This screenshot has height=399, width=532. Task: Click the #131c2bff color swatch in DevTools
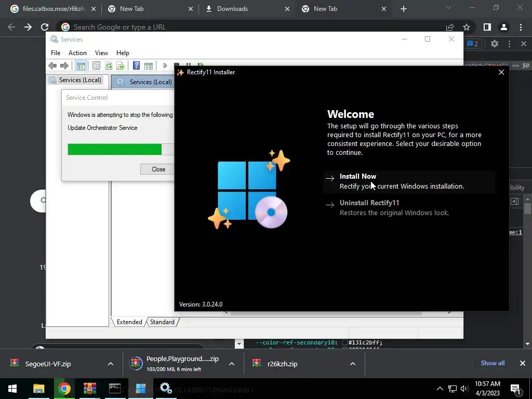[x=345, y=343]
